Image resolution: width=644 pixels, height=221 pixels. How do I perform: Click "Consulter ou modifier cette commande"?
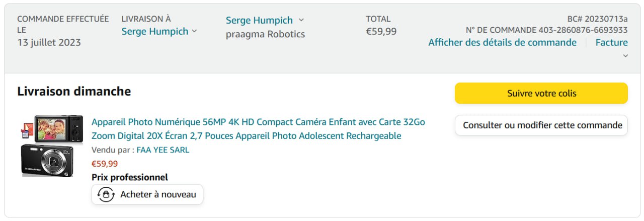[x=541, y=125]
